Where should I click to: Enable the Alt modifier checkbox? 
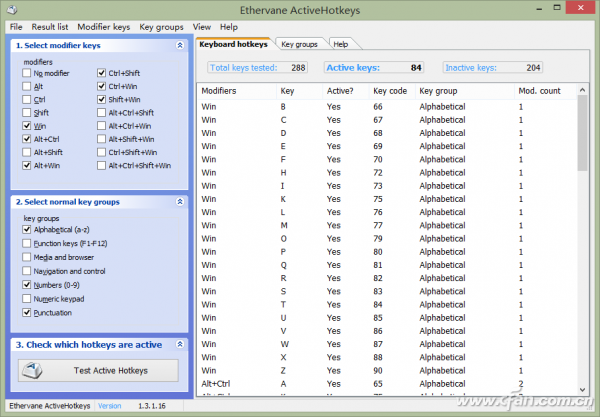27,87
